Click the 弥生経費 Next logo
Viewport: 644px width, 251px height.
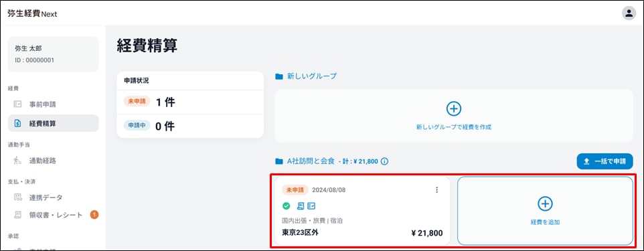(x=32, y=13)
